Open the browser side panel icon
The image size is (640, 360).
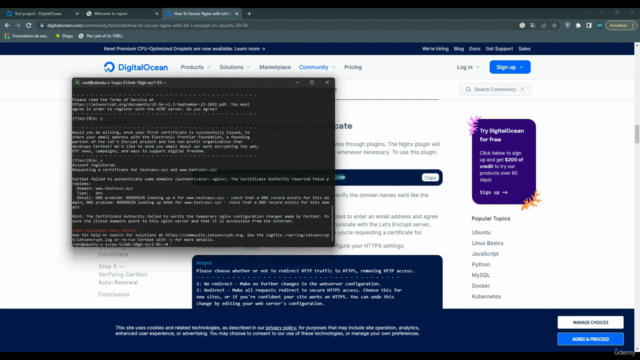click(589, 25)
